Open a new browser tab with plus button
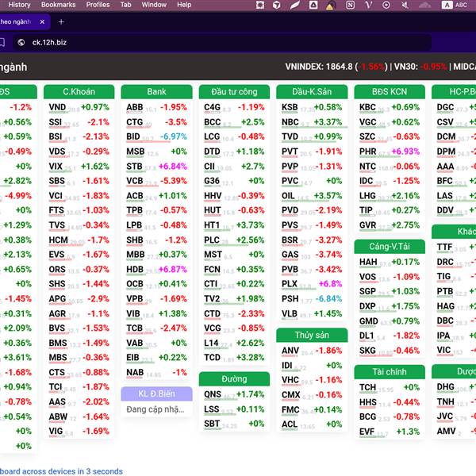Image resolution: width=476 pixels, height=476 pixels. click(x=61, y=22)
